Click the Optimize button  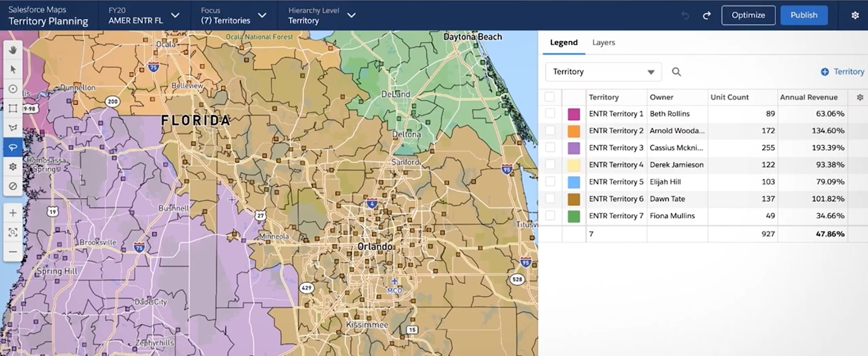coord(748,15)
